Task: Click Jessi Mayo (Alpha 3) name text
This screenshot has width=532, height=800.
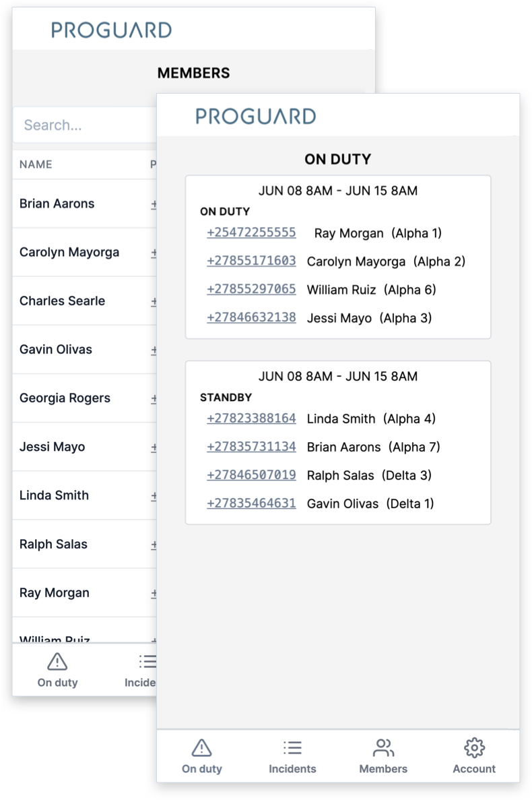Action: pos(370,318)
